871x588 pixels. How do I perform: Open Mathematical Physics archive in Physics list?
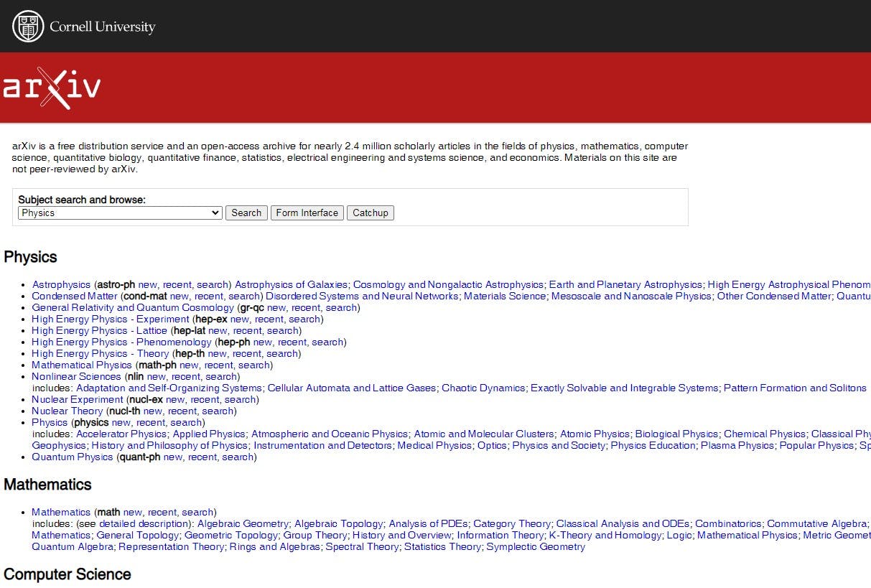point(82,365)
